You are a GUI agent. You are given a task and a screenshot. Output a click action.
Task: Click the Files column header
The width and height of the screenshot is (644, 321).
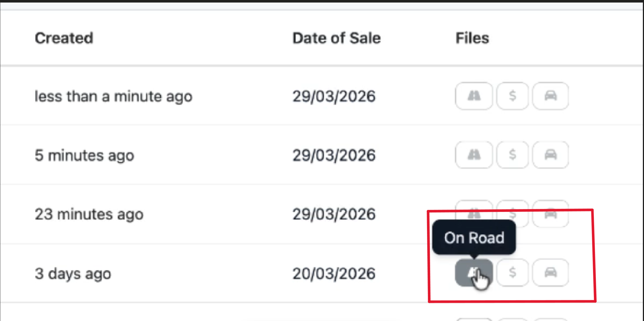click(472, 38)
